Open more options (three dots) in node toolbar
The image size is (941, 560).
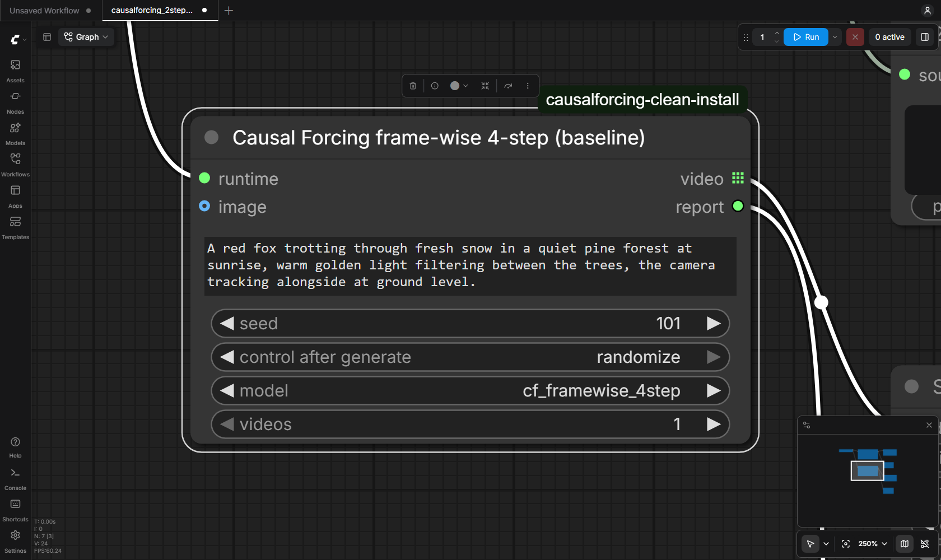pos(528,86)
